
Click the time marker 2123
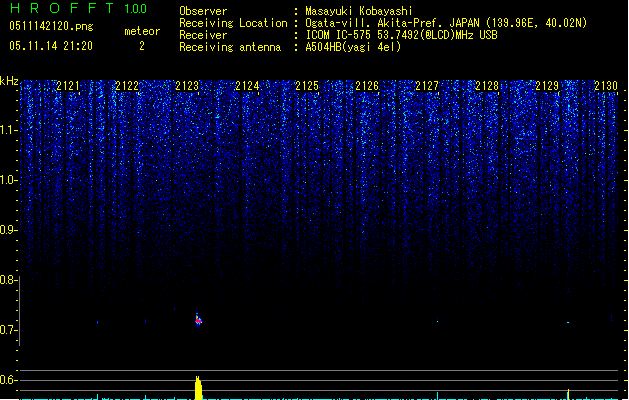(187, 86)
